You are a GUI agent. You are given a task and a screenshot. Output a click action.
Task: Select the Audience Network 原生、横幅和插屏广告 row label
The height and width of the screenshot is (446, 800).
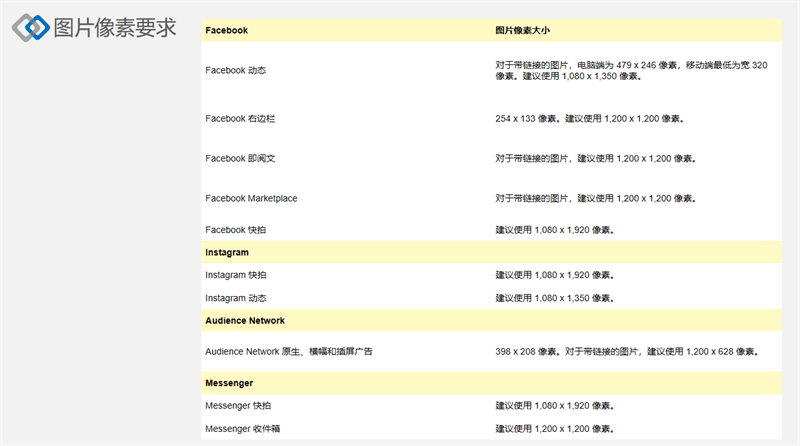289,351
